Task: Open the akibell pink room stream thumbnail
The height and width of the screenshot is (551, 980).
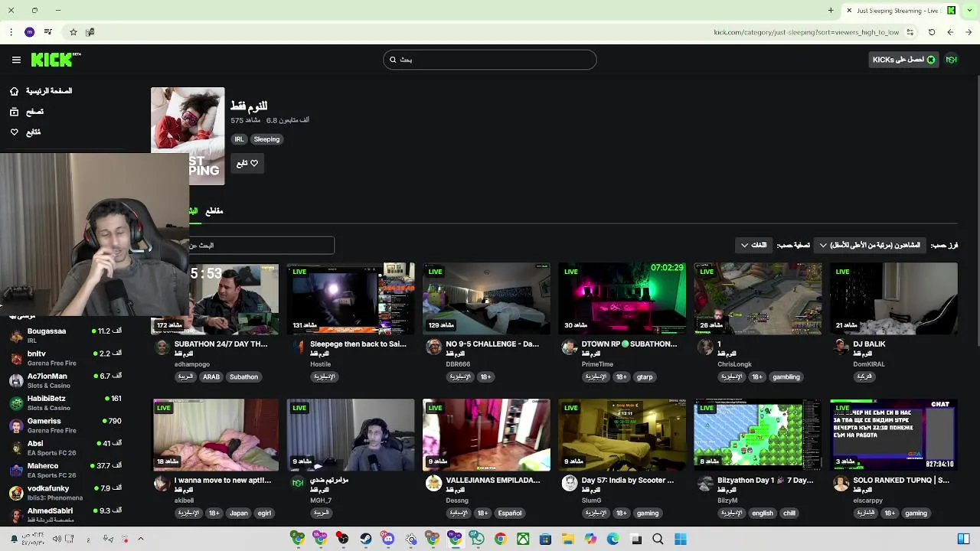Action: coord(215,435)
